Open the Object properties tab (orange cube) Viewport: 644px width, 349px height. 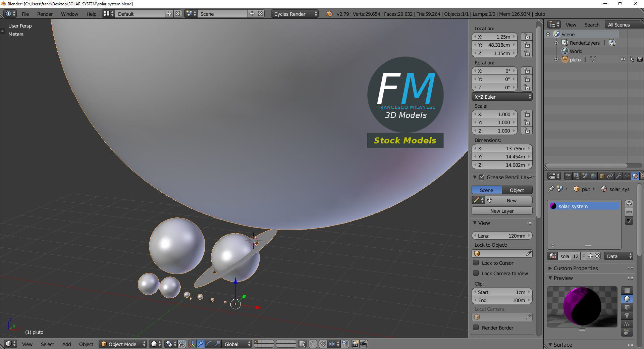click(x=602, y=176)
